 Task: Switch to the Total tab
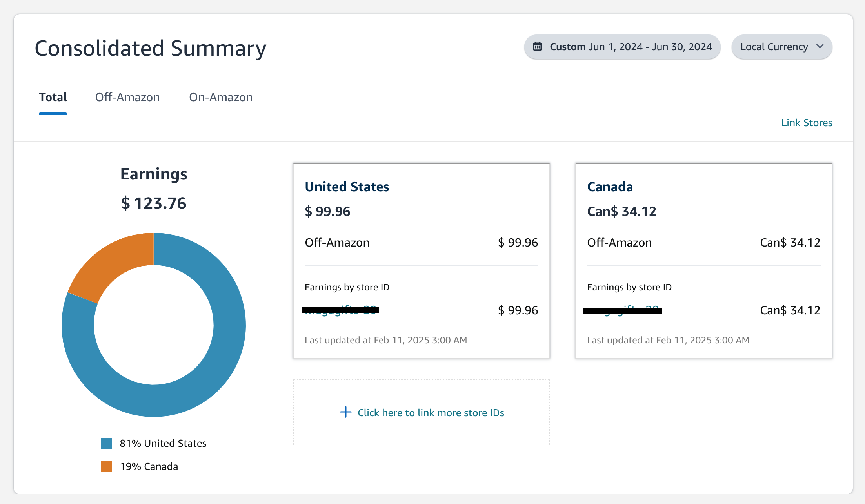[53, 97]
